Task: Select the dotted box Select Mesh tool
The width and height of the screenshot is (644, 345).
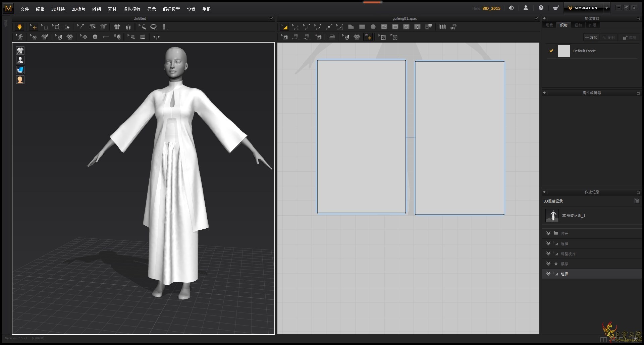Action: pyautogui.click(x=45, y=27)
